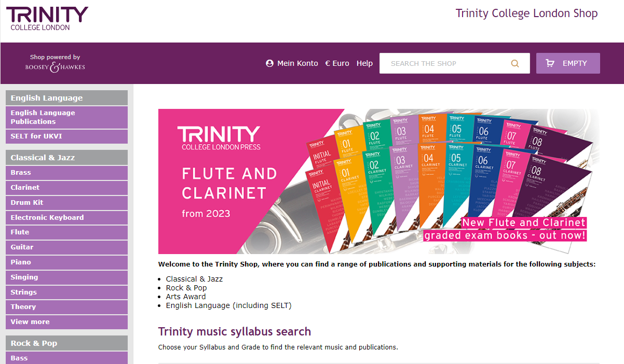Open Mein Konto account link
624x364 pixels.
click(297, 63)
